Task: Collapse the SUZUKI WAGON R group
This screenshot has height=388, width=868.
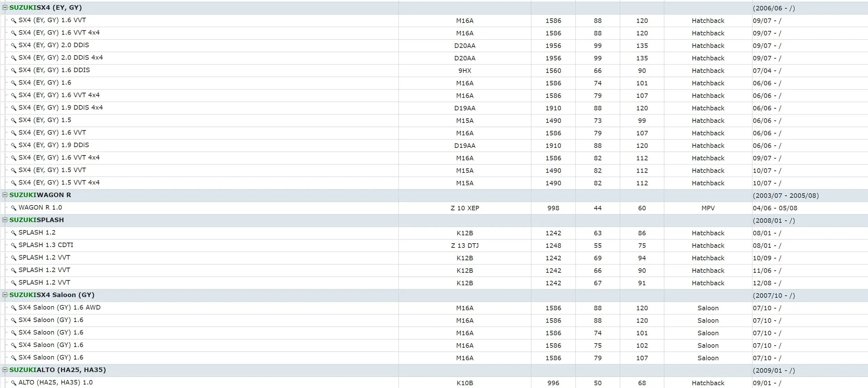Action: 5,195
